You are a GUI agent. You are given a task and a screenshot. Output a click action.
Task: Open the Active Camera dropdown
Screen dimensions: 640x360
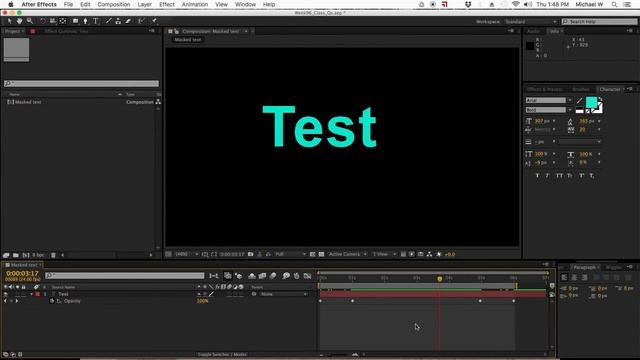tap(347, 254)
